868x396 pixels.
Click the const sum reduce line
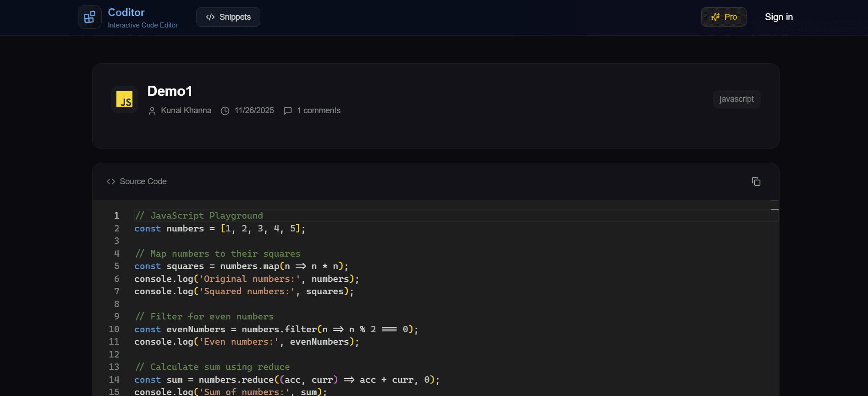click(x=287, y=379)
